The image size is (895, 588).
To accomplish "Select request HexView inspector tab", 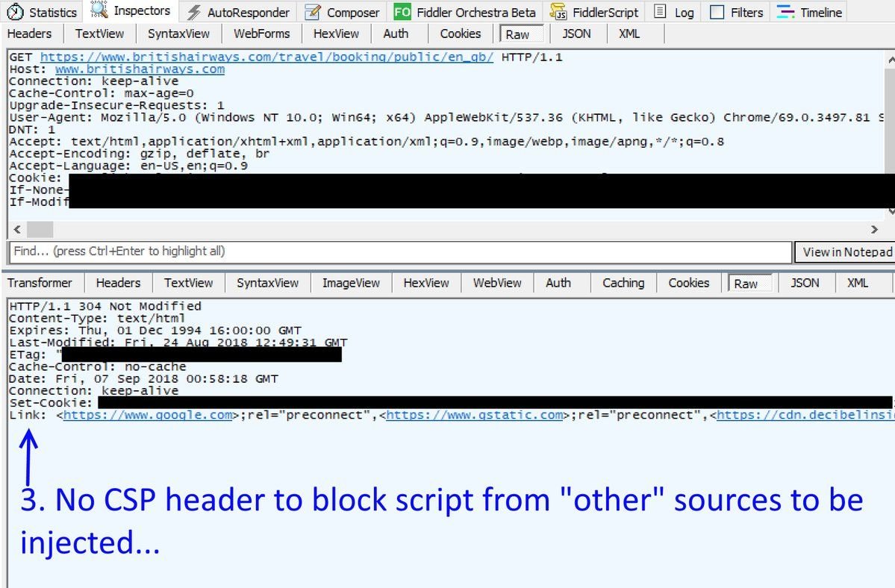I will 336,34.
